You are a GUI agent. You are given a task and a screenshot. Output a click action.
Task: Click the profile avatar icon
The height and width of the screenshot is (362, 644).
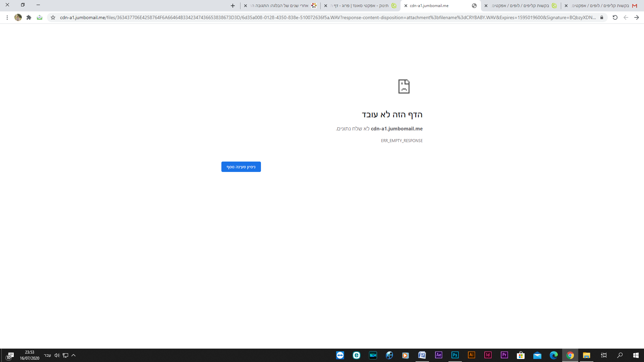(18, 17)
